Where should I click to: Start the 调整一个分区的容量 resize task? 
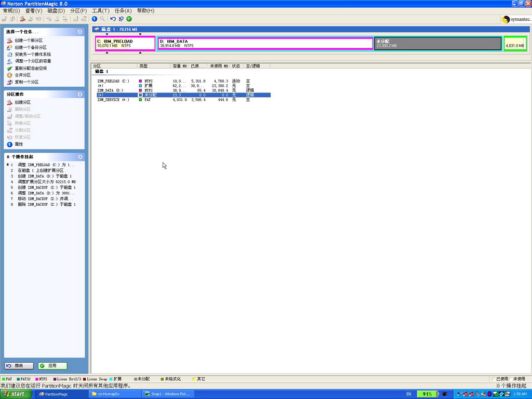point(32,61)
